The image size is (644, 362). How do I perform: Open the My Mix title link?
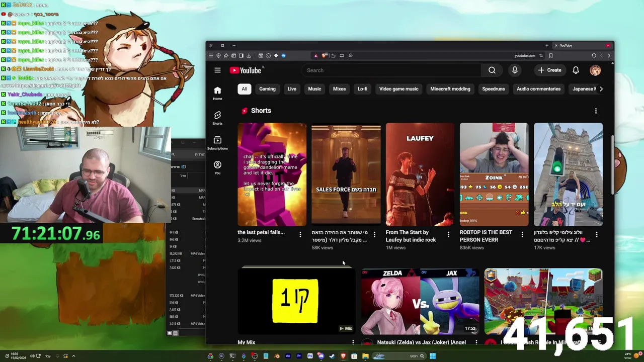[247, 342]
